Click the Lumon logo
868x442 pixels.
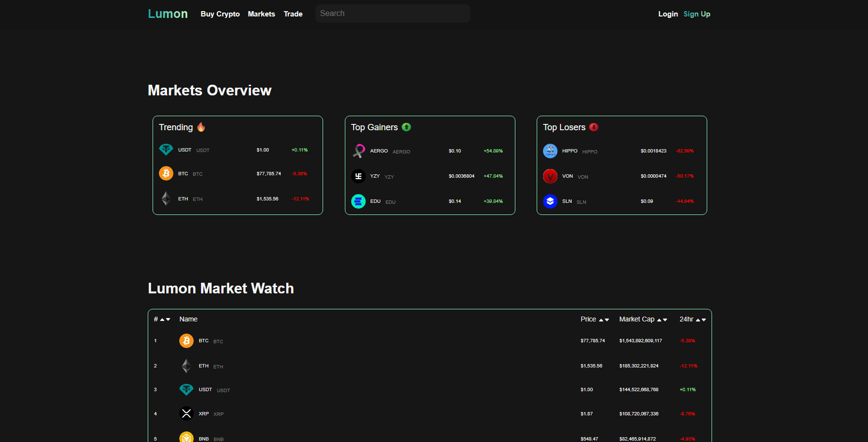tap(168, 14)
